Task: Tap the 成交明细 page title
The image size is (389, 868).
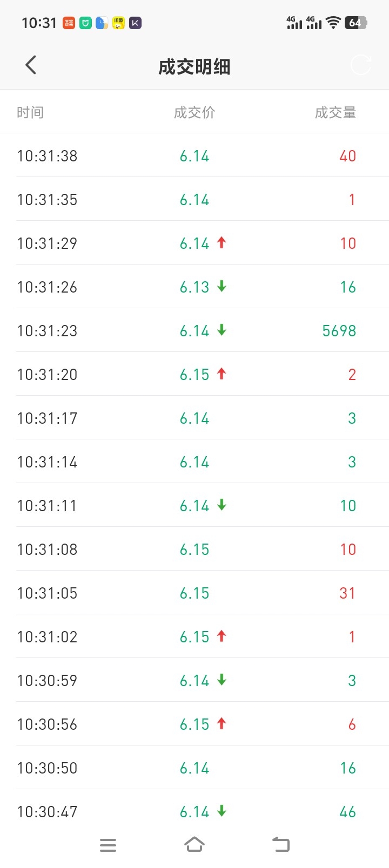Action: point(194,67)
